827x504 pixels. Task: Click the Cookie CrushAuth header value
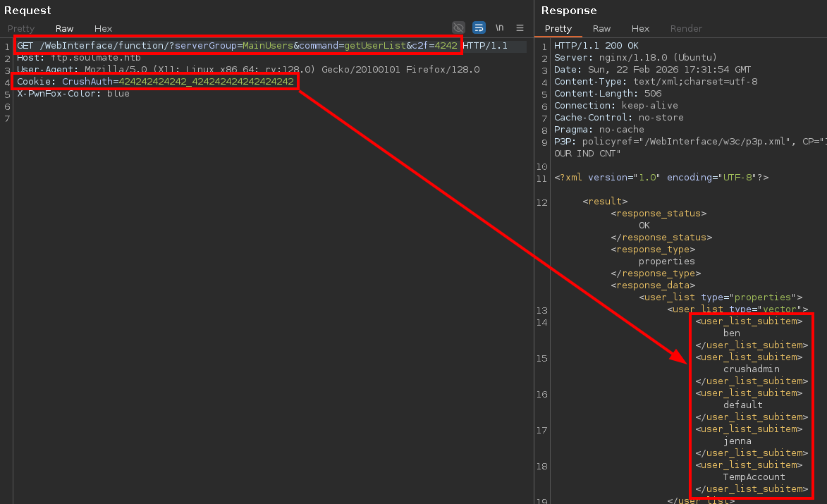click(x=206, y=82)
